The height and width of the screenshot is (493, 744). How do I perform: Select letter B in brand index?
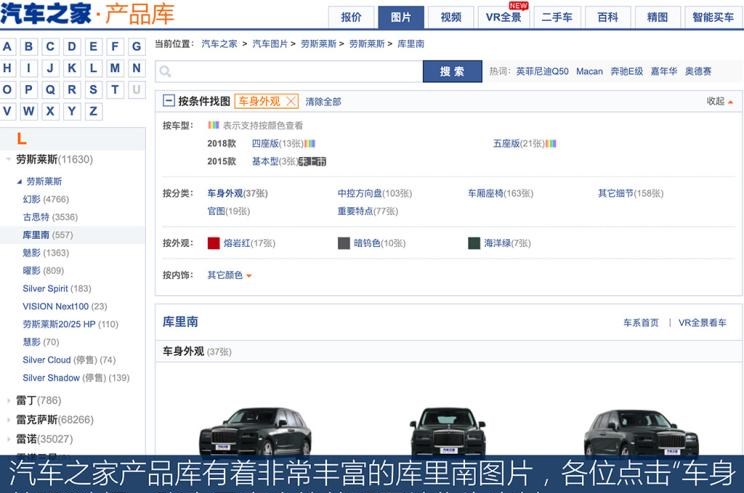[x=28, y=47]
